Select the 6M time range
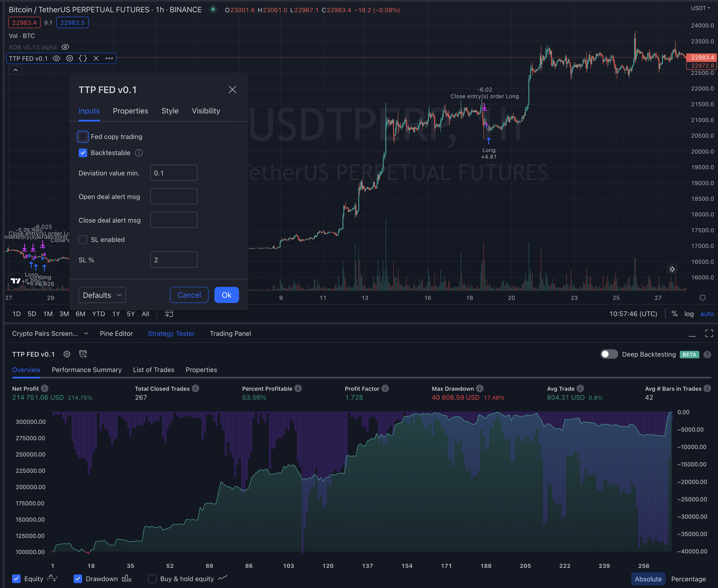This screenshot has width=718, height=588. coord(81,314)
